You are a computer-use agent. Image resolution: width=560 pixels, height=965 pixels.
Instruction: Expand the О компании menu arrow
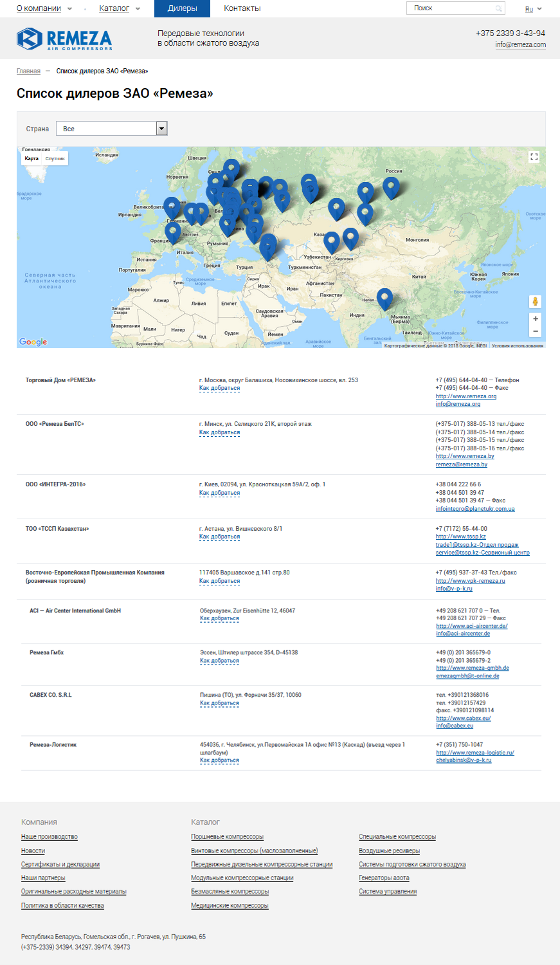pyautogui.click(x=69, y=9)
